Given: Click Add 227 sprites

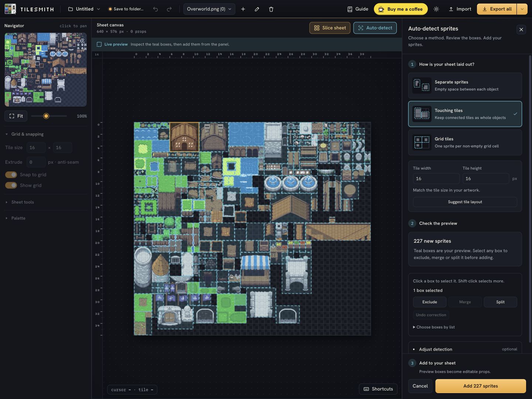Looking at the screenshot, I should pos(480,386).
